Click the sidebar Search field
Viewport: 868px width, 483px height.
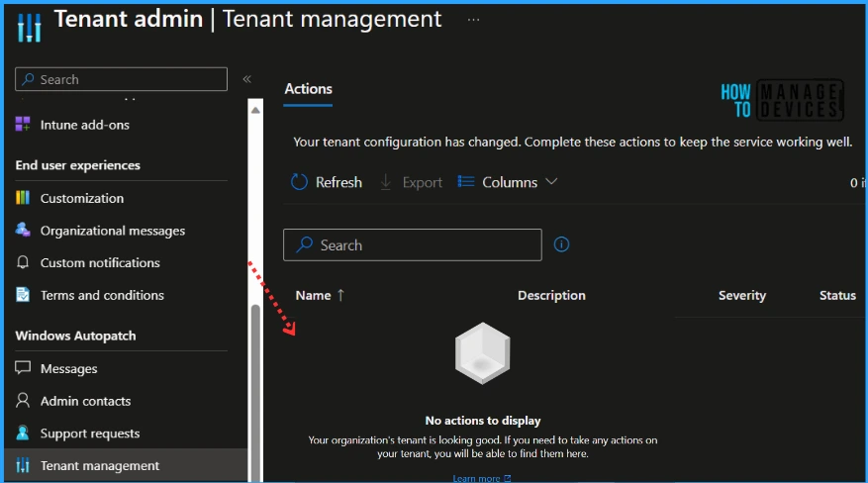pos(121,79)
